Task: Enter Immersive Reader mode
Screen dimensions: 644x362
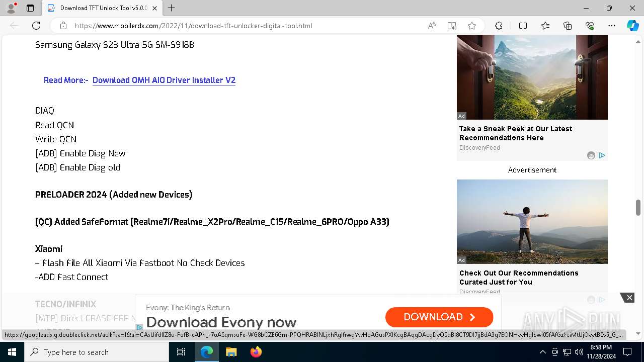Action: (452, 26)
